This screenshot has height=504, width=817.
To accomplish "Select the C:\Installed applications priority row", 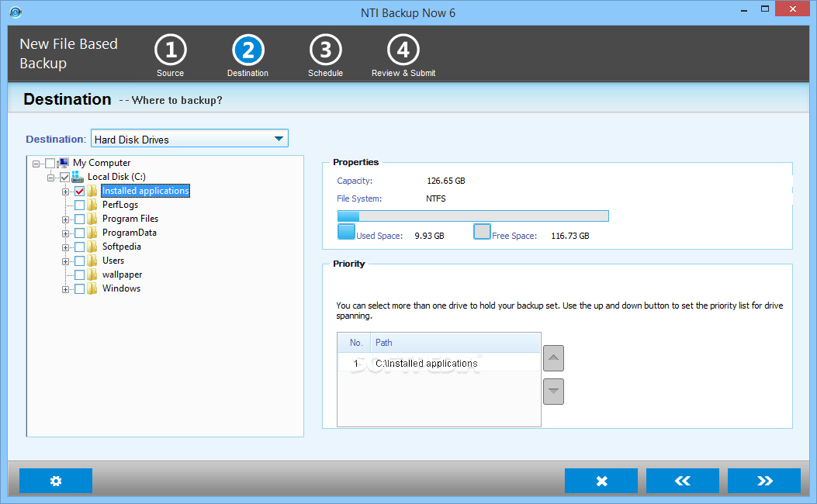I will click(x=438, y=363).
